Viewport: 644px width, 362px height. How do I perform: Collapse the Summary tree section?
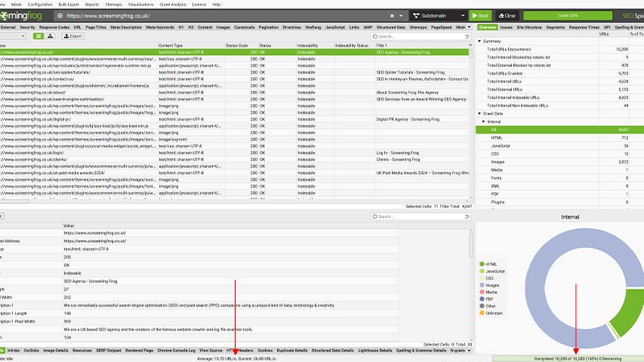[x=481, y=41]
